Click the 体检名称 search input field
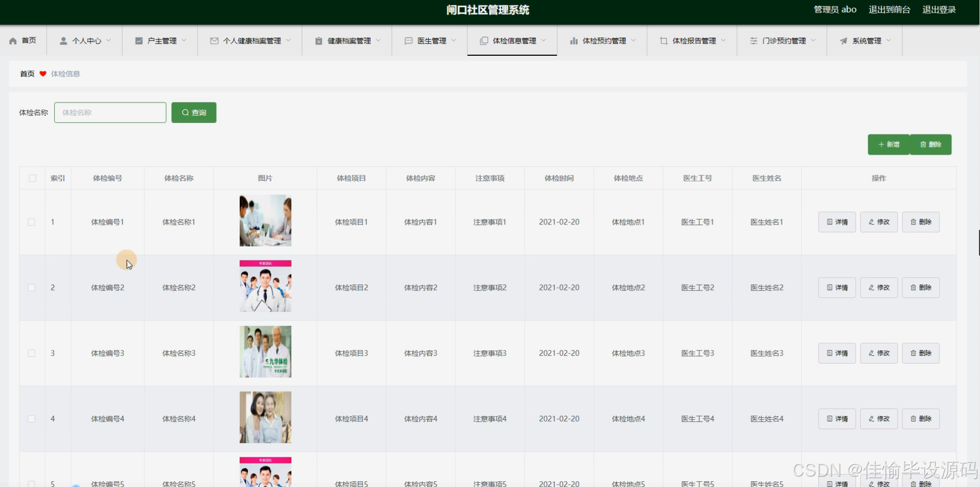The image size is (980, 487). pyautogui.click(x=110, y=113)
